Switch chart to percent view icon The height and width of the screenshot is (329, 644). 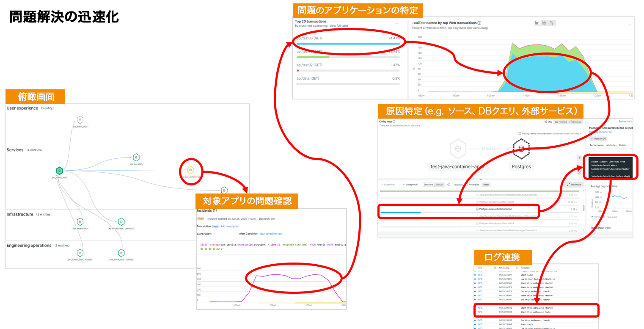[x=552, y=23]
